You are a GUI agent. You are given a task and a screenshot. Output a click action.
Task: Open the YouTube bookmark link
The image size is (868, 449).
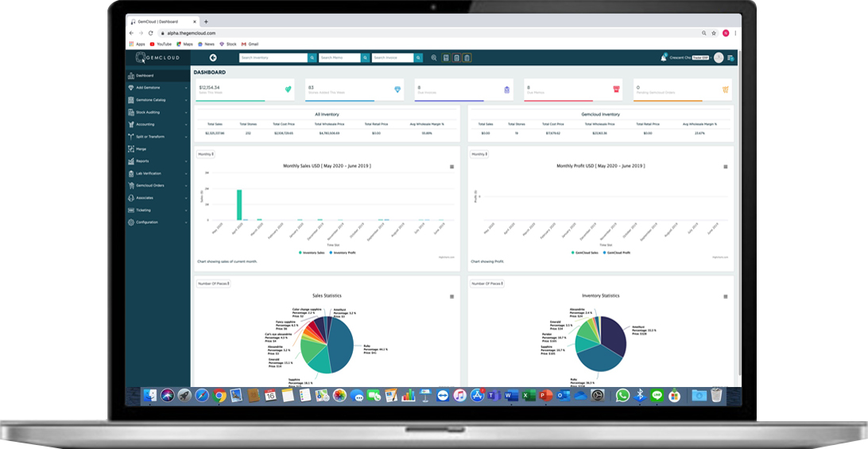[x=164, y=45]
